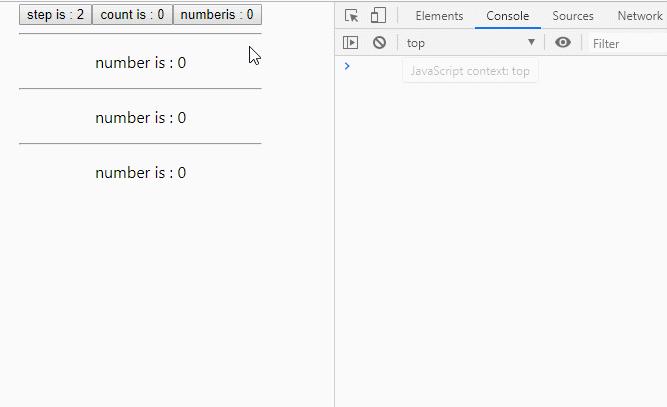Click the first 'number is : 0' text
667x407 pixels.
pyautogui.click(x=140, y=63)
